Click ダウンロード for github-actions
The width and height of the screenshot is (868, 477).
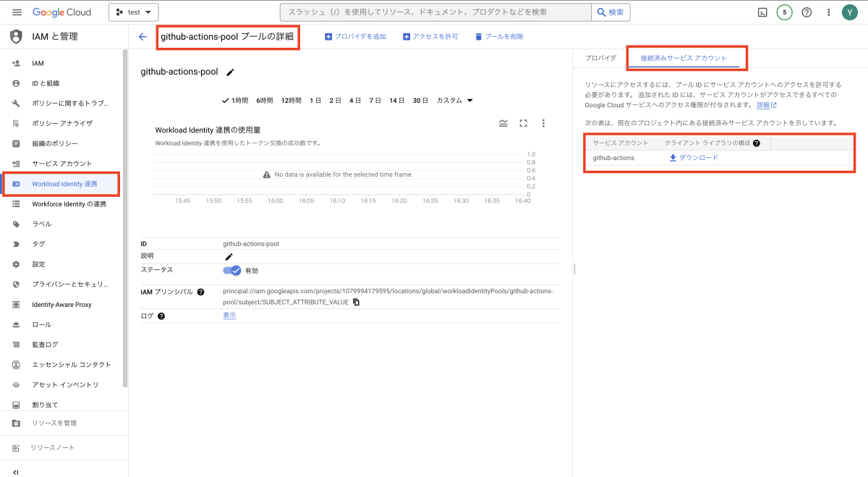694,157
